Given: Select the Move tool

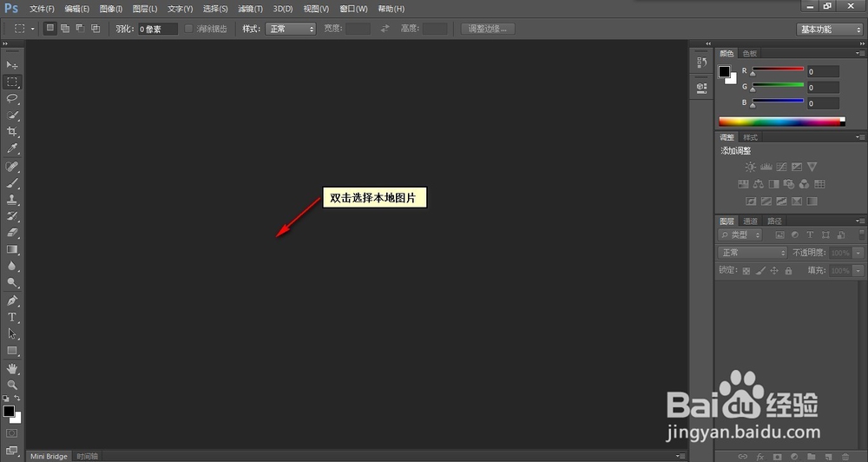Looking at the screenshot, I should point(11,65).
